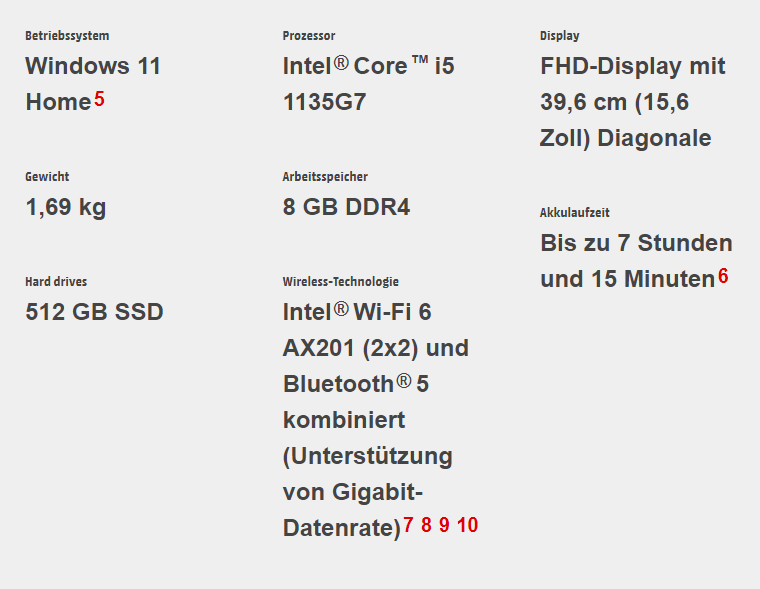The image size is (760, 589).
Task: Click the Arbeitsspeicher heading
Action: tap(325, 177)
